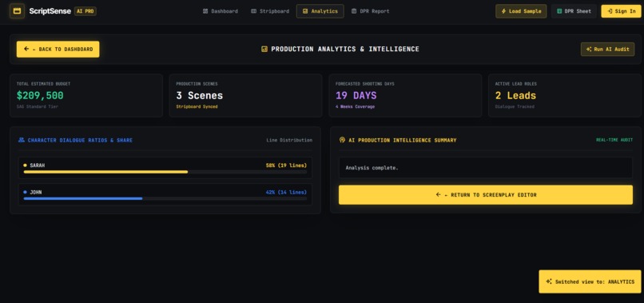
Task: Click the Stripboard Synced label
Action: (x=197, y=106)
